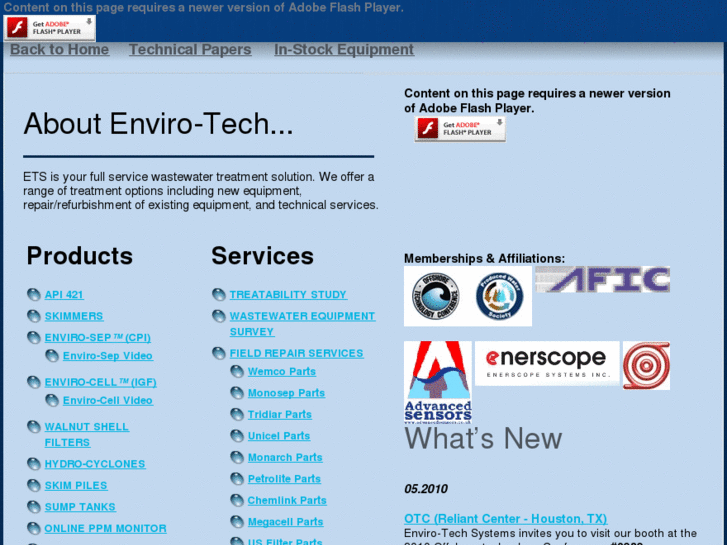Open the Offshore Technology Conference logo

[435, 296]
